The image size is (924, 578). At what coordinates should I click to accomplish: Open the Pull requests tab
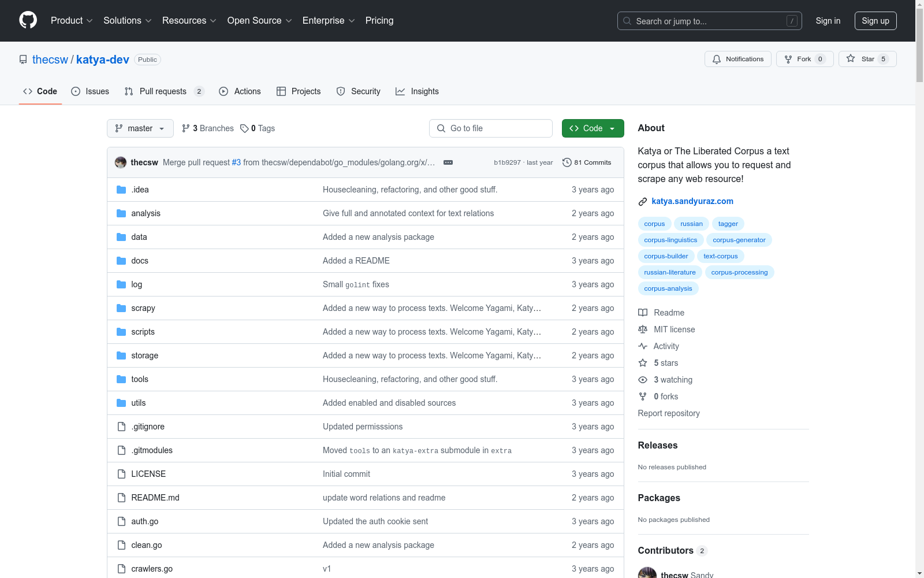(x=165, y=91)
